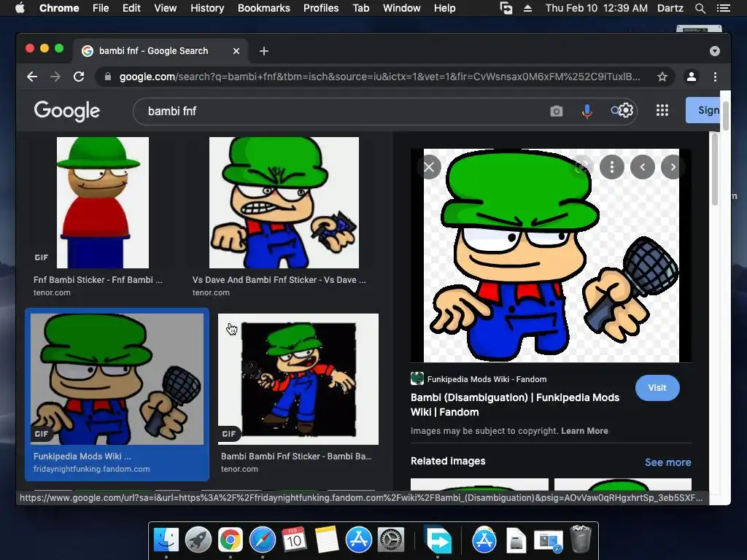Open Google quick settings gear
Screen dimensions: 747x560
(x=626, y=111)
